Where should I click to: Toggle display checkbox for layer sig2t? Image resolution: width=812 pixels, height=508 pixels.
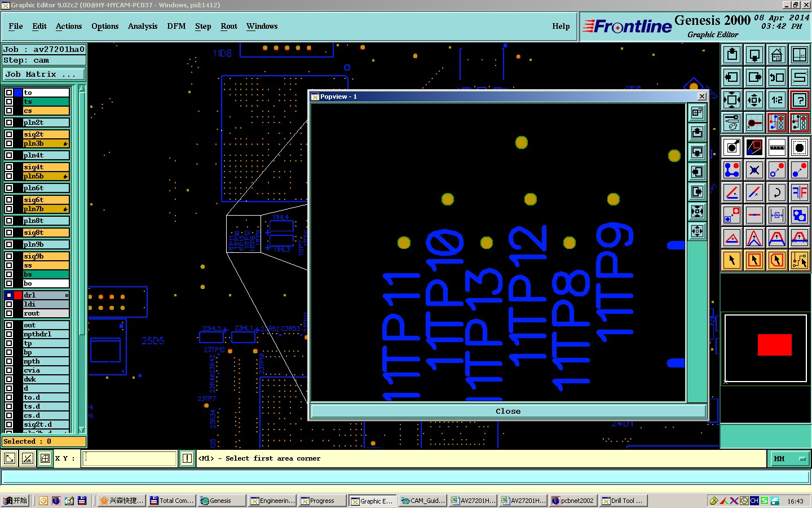click(x=9, y=134)
